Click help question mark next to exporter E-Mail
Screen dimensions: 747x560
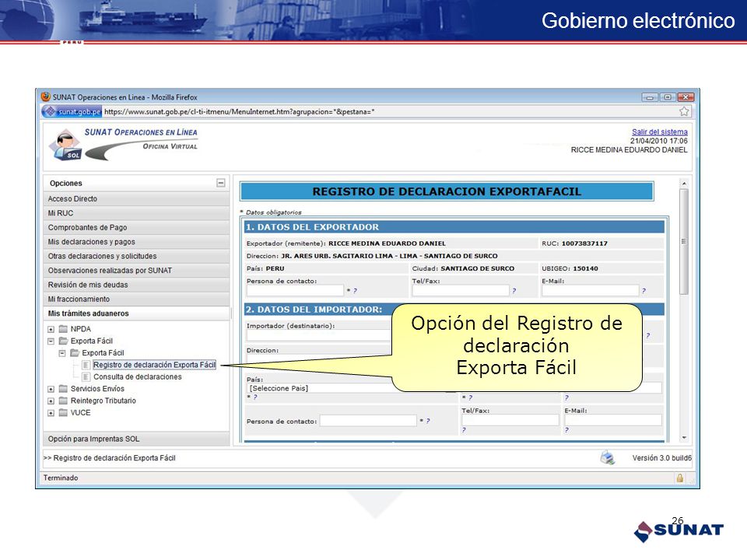(x=644, y=290)
